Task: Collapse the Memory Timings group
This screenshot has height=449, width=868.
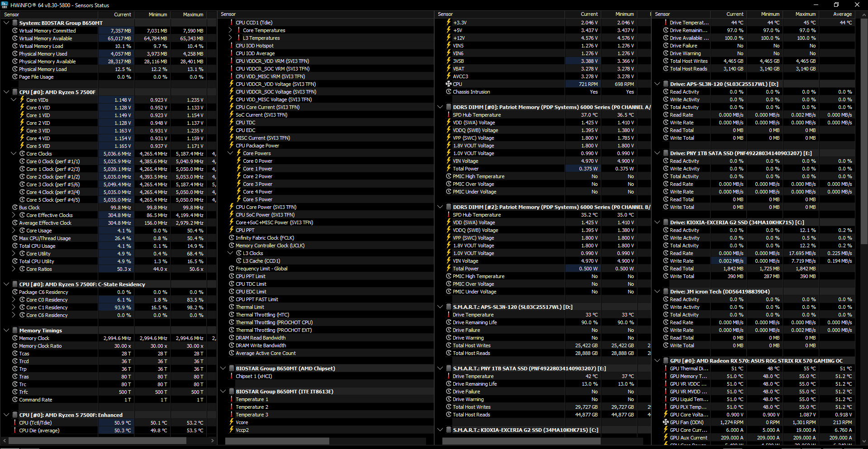Action: pos(6,331)
